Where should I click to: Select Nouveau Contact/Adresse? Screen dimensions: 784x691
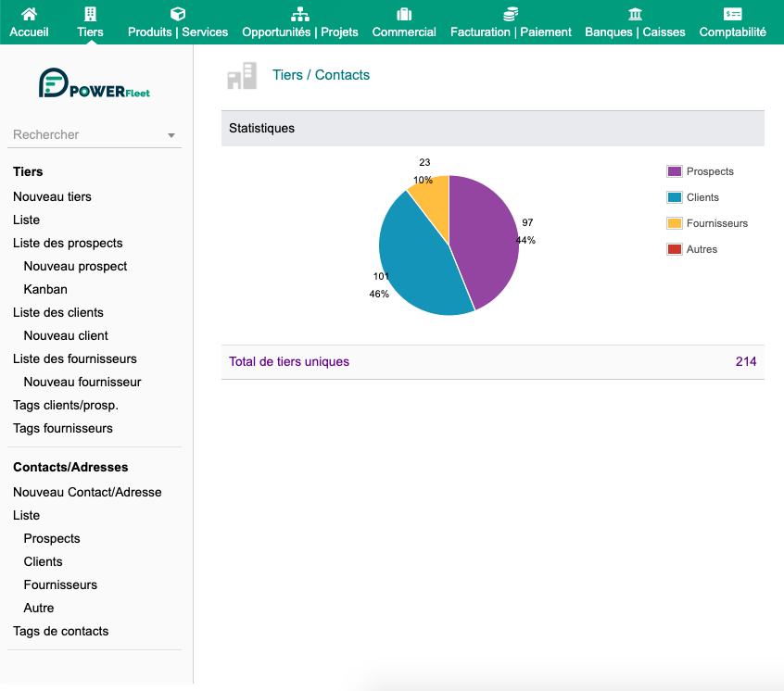pyautogui.click(x=87, y=492)
